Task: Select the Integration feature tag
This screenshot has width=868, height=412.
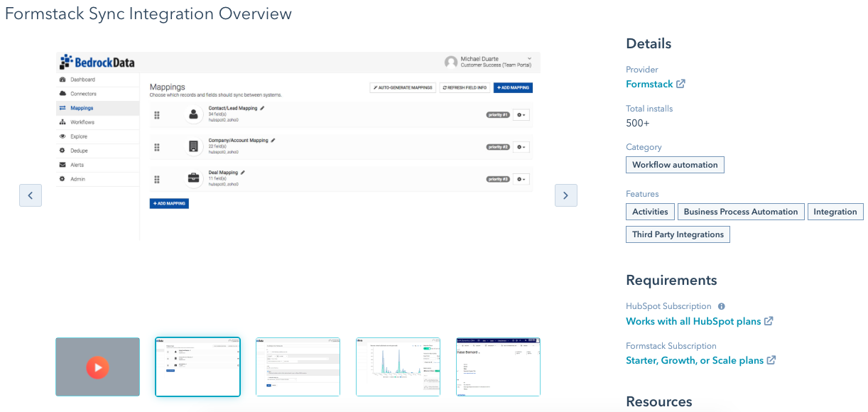Action: click(x=835, y=212)
